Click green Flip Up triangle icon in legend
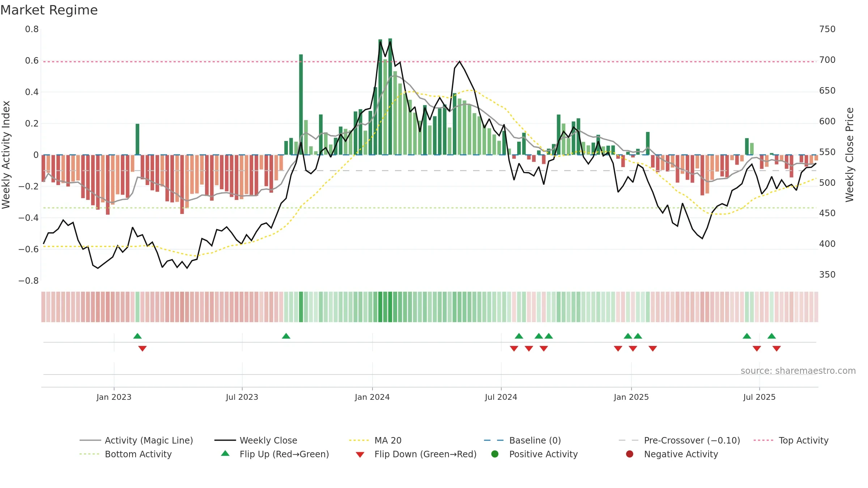This screenshot has width=868, height=488. [x=225, y=453]
